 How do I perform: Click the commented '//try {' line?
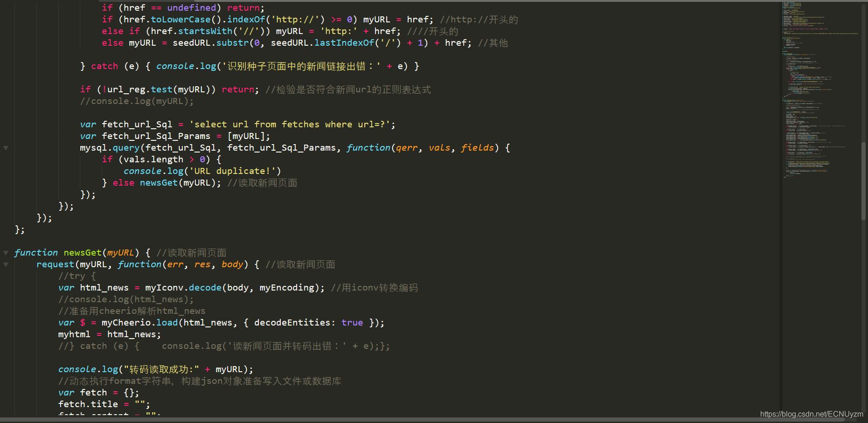pos(77,276)
